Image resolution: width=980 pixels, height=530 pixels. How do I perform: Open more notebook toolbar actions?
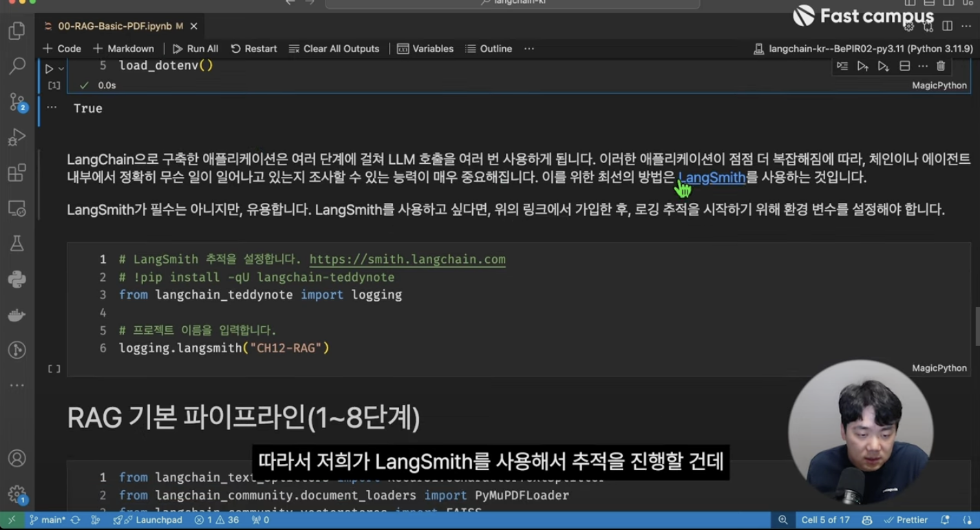[x=529, y=49]
